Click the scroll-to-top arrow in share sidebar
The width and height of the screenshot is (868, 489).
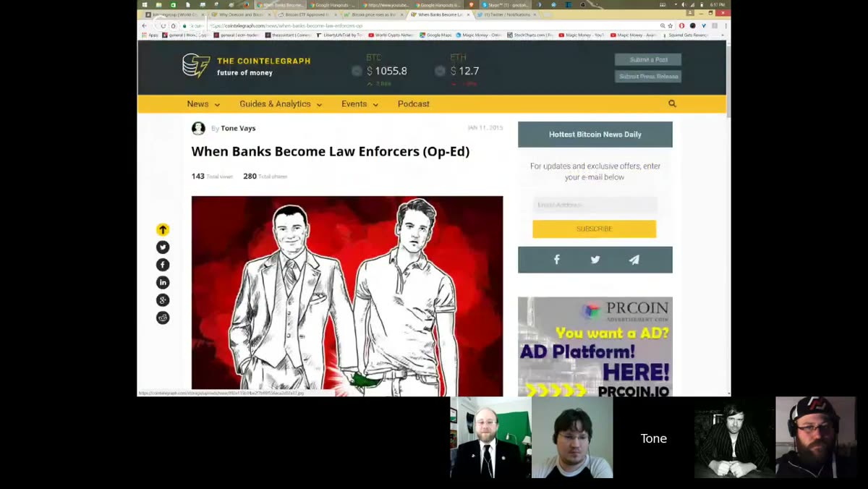point(163,229)
